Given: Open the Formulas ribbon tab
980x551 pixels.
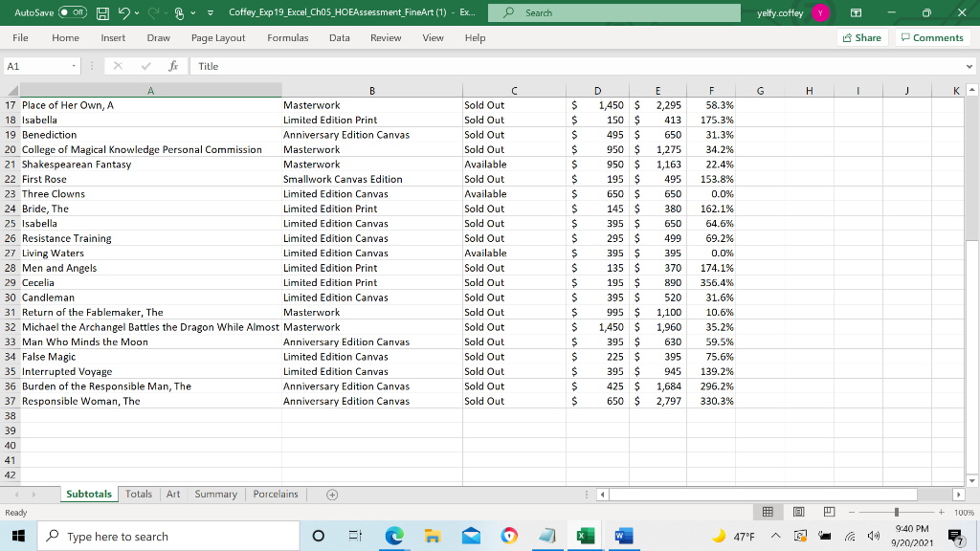Looking at the screenshot, I should point(287,37).
